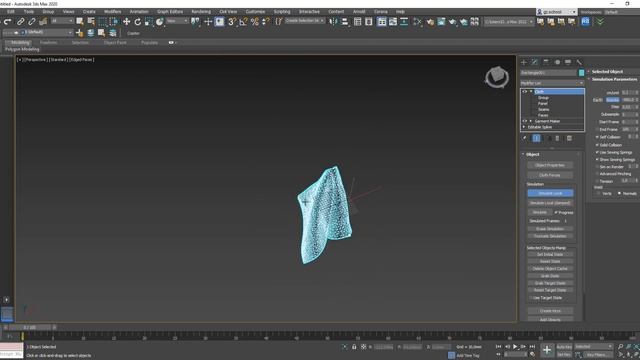Toggle the Angle Snap icon
640x360 pixels.
[x=243, y=22]
